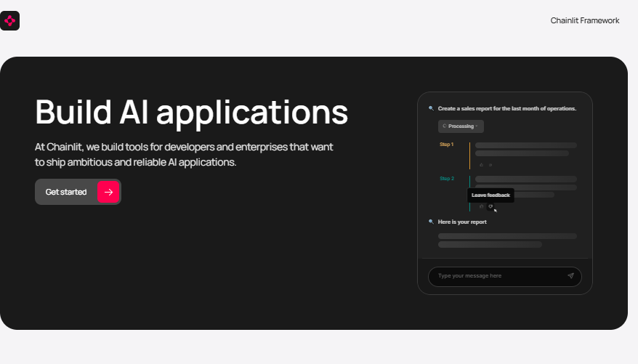Click thumbs-down icon under Step 2
The image size is (638, 364).
tap(490, 206)
